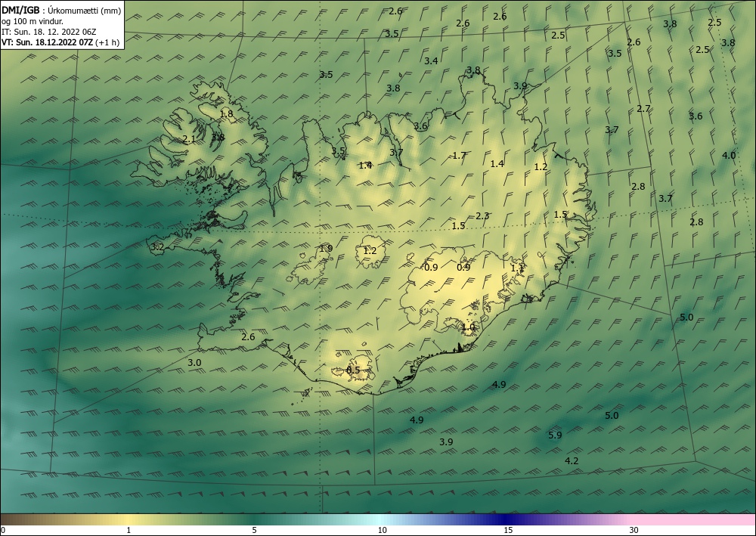The height and width of the screenshot is (536, 756).
Task: Click the '1.0' value on the map
Action: (468, 327)
